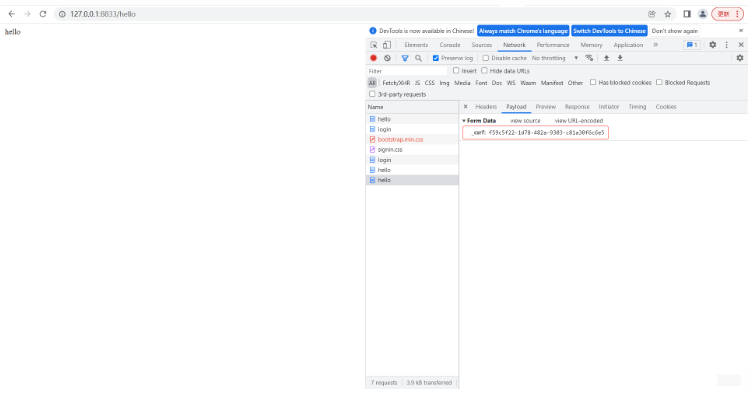This screenshot has width=756, height=396.
Task: Click the address bar URL 127.0.0.1:8833/hello
Action: 103,14
